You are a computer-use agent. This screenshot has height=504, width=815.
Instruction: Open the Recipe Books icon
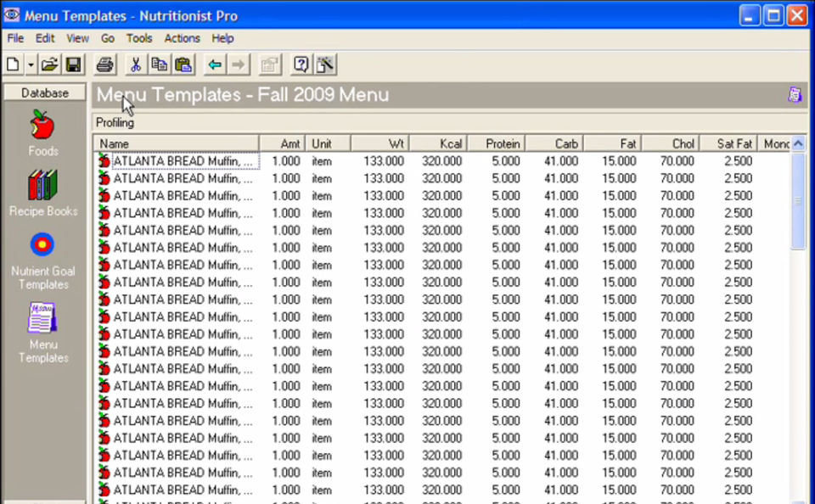42,185
